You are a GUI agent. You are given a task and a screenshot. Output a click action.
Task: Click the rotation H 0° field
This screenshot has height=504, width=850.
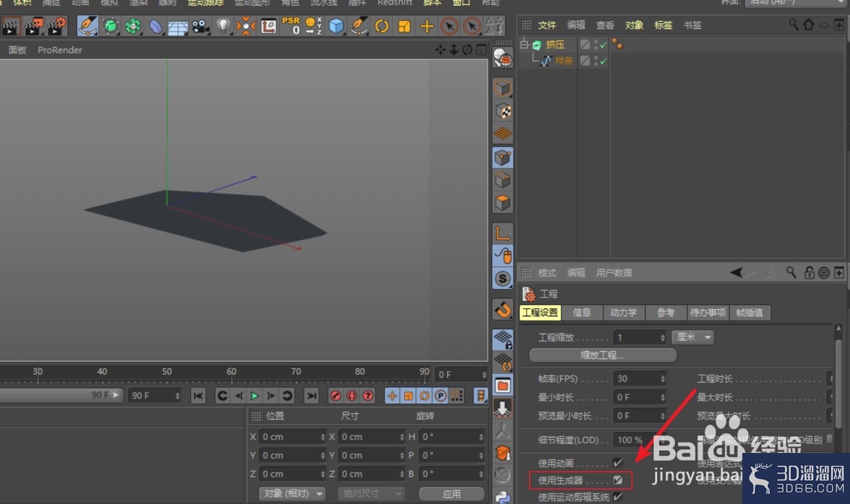[x=451, y=437]
